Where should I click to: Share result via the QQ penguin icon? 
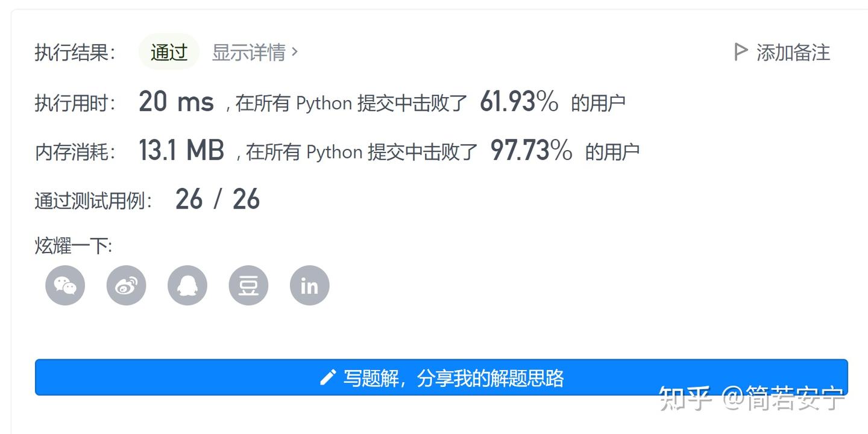(187, 285)
